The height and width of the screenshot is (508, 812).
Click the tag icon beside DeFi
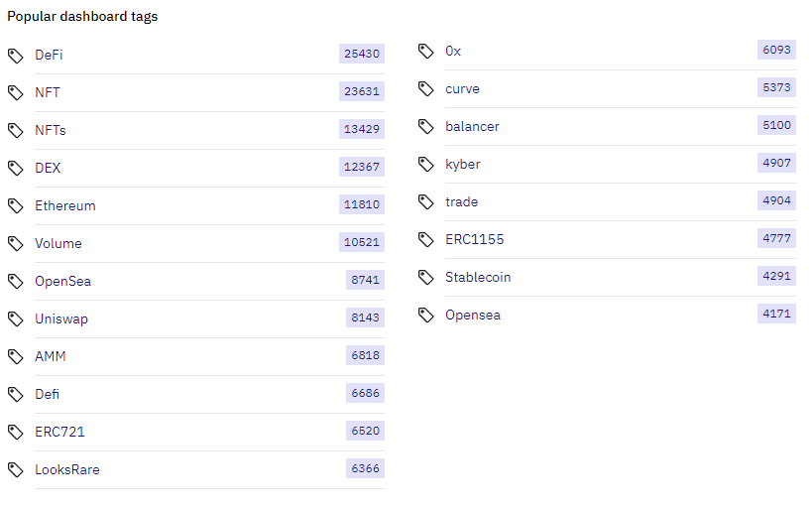[16, 56]
